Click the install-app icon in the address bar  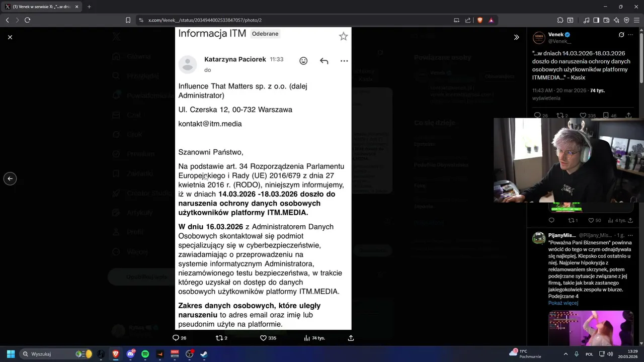pos(457,20)
